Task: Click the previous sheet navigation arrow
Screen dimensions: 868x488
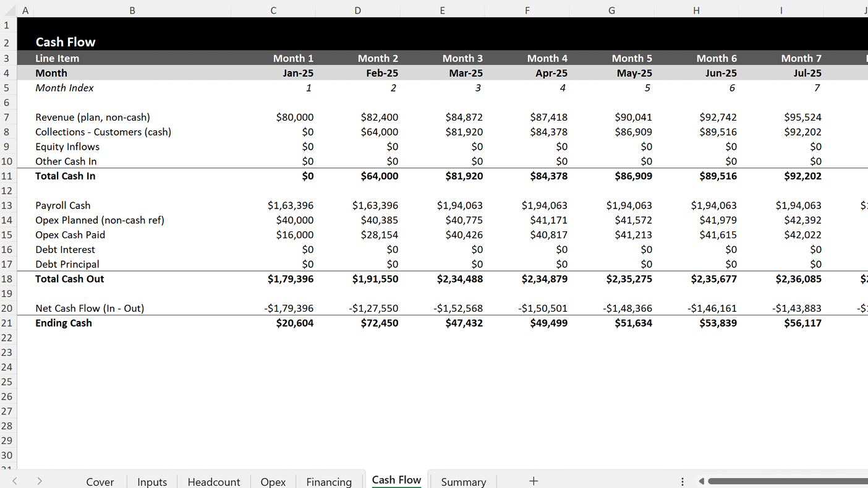Action: tap(15, 481)
